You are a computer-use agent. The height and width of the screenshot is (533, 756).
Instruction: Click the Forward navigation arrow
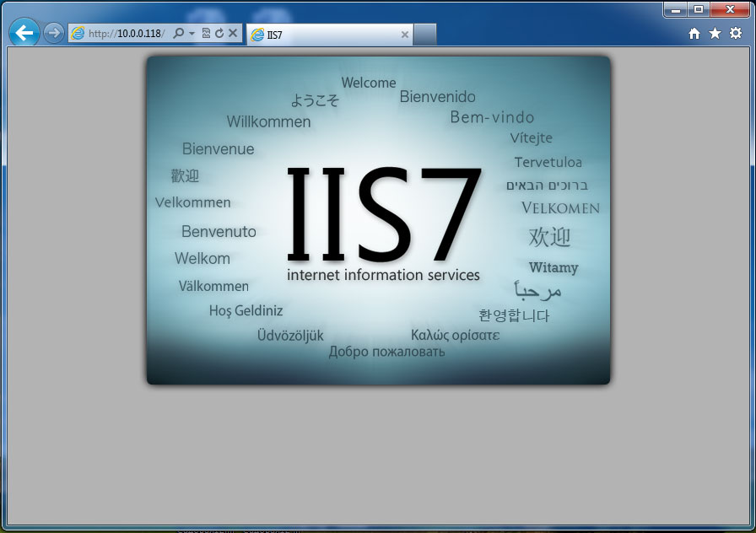(53, 33)
